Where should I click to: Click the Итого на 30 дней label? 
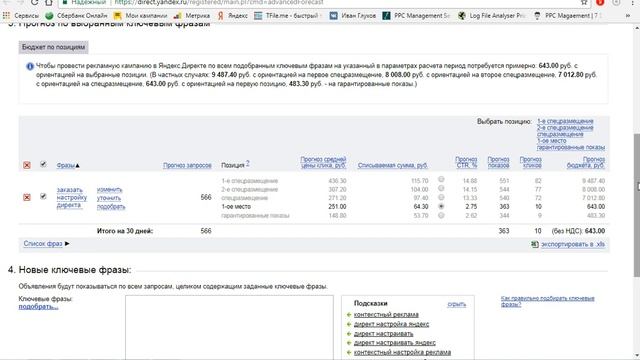pos(125,231)
